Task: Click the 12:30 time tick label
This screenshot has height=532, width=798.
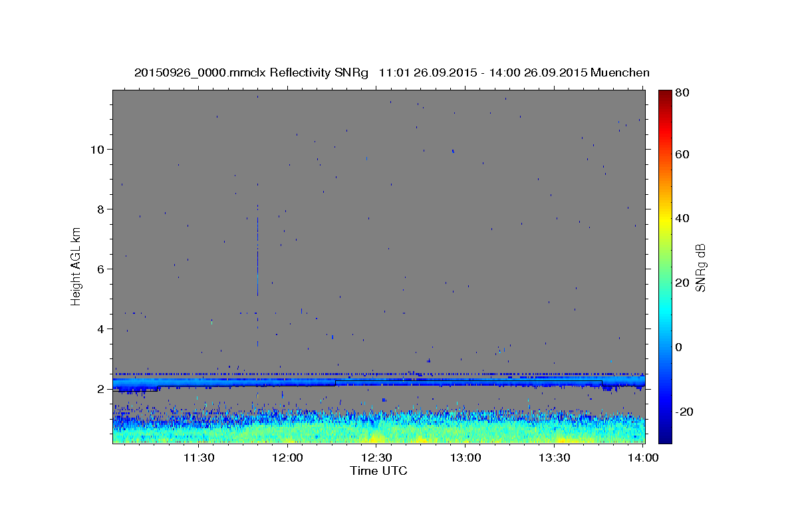Action: click(x=376, y=458)
